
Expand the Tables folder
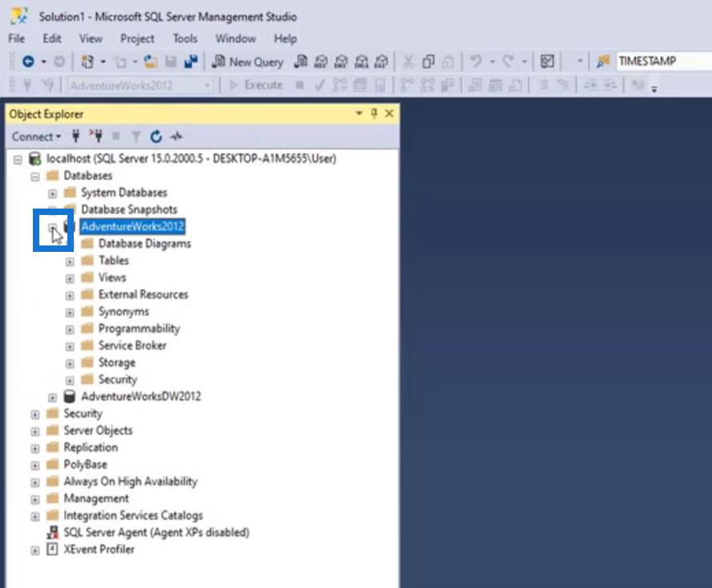[x=70, y=262]
